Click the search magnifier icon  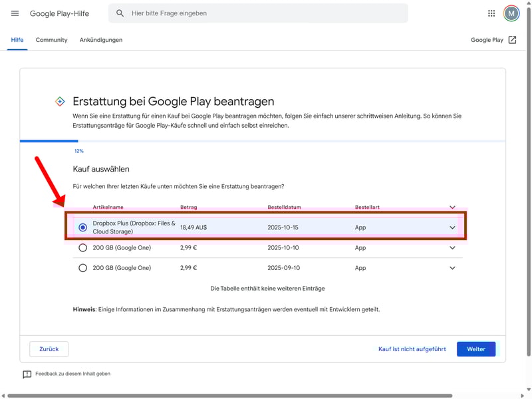click(120, 13)
